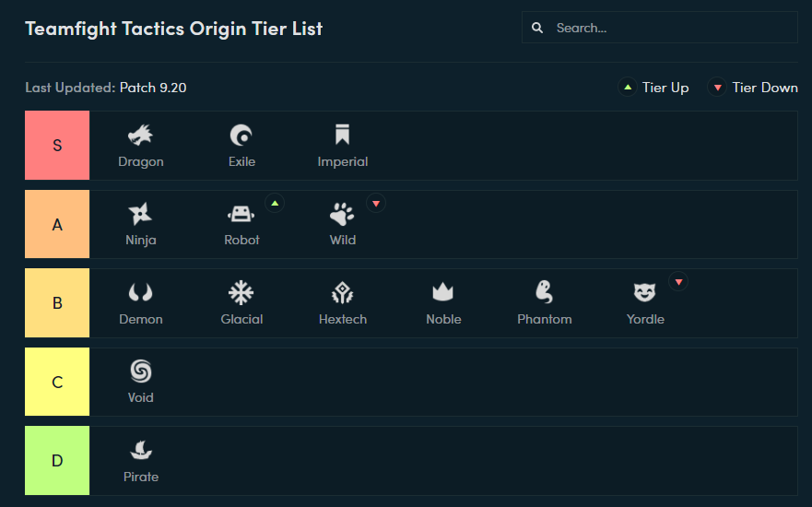
Task: Click the Exile label text
Action: point(241,161)
